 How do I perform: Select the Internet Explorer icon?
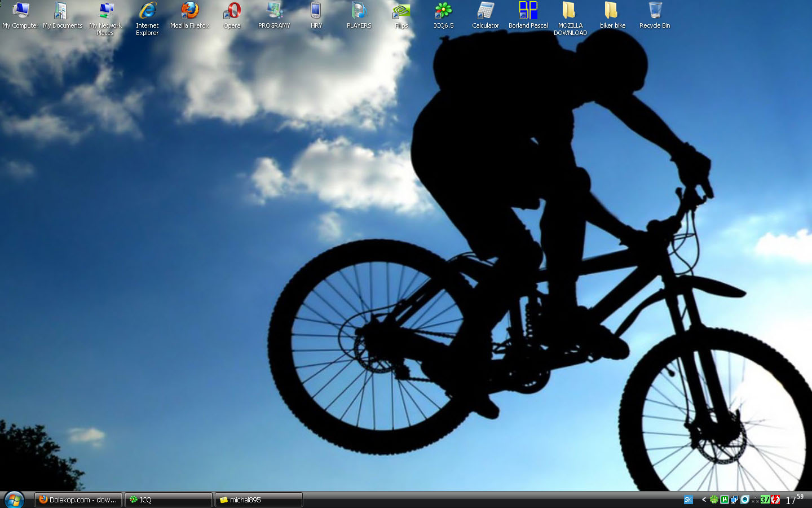147,11
